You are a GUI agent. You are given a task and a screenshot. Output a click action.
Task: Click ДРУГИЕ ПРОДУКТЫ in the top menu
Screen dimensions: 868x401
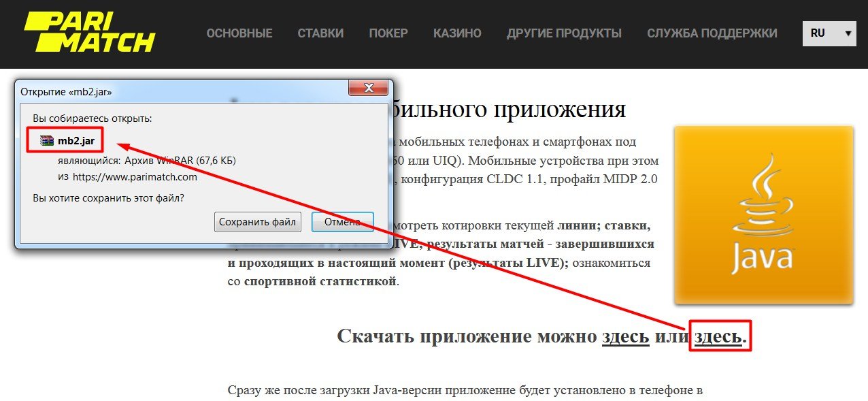pos(564,33)
